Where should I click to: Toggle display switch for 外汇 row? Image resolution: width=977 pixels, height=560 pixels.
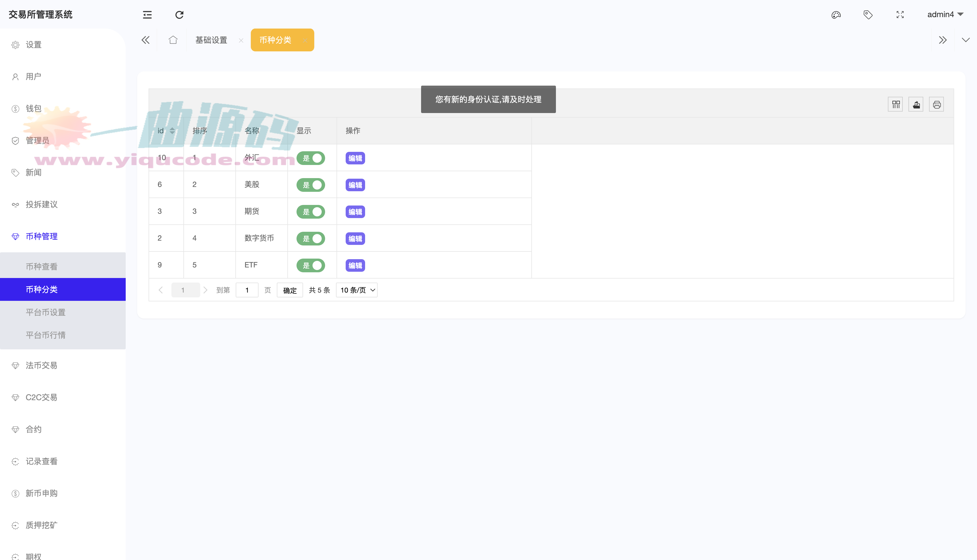coord(311,158)
